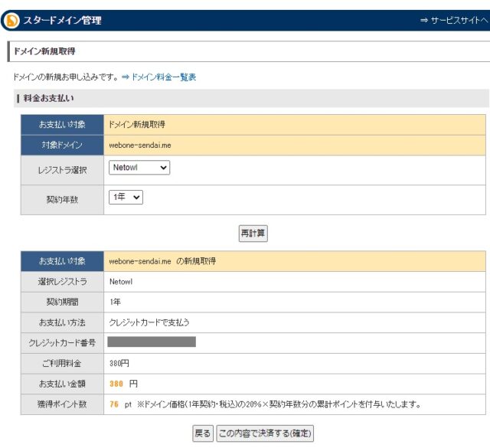The width and height of the screenshot is (490, 448).
Task: Click the ドメイン新規取得 page heading
Action: 44,51
